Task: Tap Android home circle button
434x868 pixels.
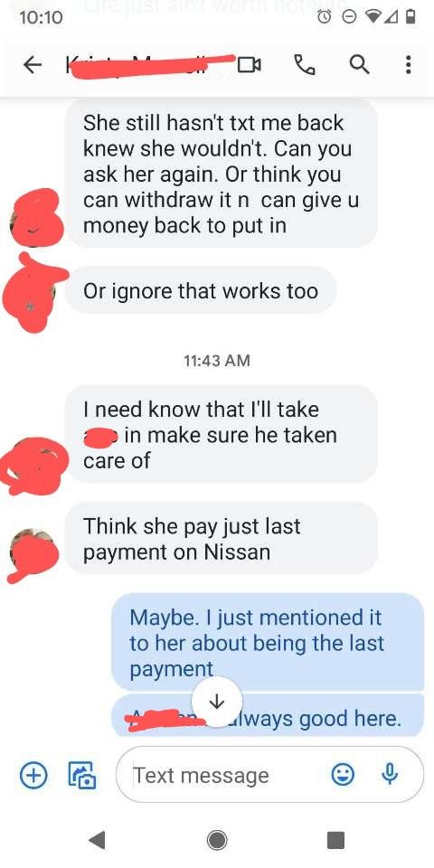Action: click(217, 840)
